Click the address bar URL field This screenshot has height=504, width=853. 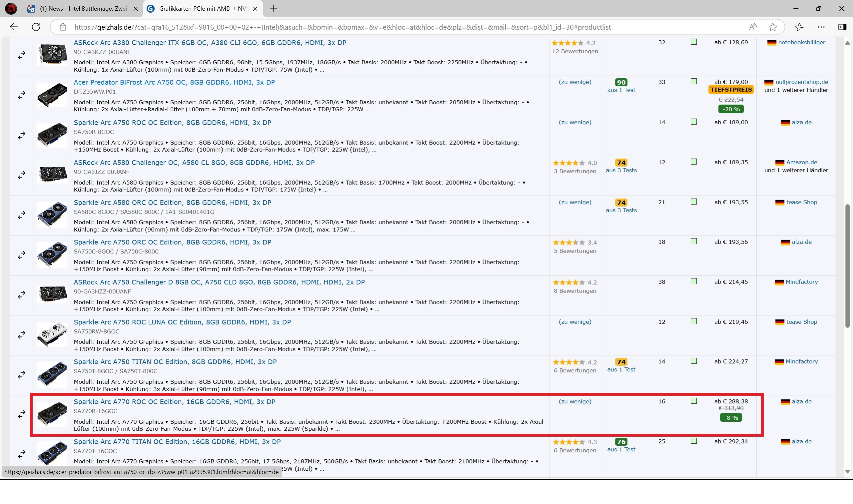pos(340,27)
